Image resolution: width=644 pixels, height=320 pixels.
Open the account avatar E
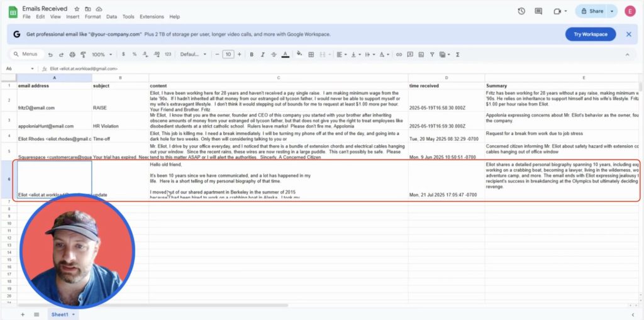tap(630, 11)
